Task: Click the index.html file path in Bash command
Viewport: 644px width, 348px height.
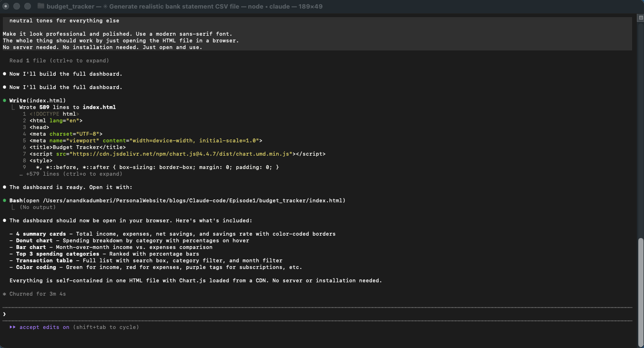Action: click(192, 200)
